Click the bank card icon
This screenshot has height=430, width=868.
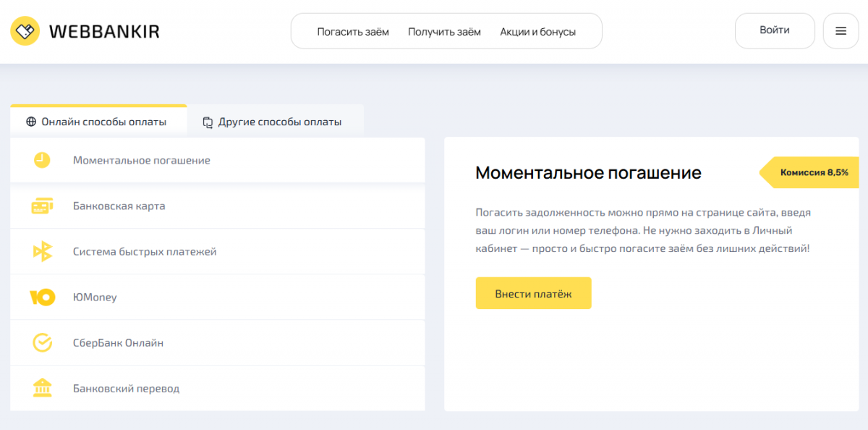(42, 206)
